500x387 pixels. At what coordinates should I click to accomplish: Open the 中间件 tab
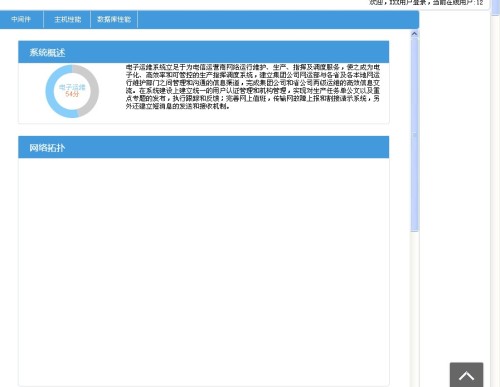point(21,20)
